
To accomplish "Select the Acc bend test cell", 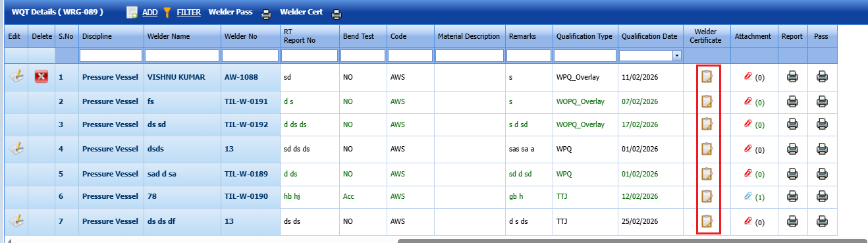I will coord(349,196).
